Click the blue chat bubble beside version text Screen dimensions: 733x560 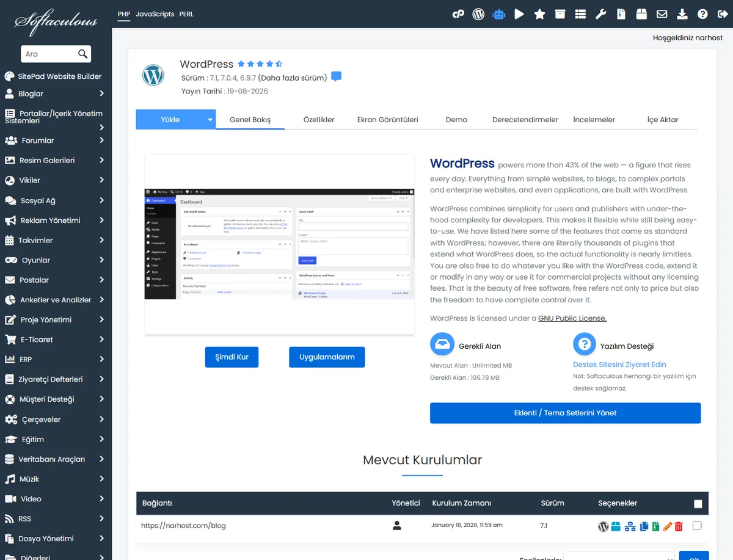click(336, 77)
